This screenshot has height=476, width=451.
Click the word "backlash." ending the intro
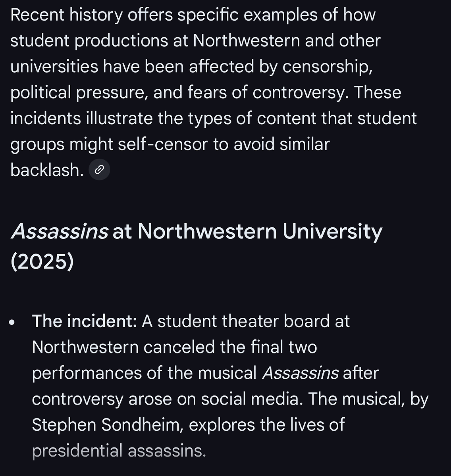[x=47, y=170]
